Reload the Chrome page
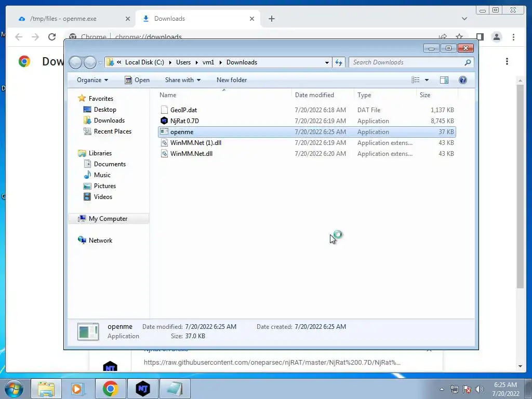 [52, 37]
